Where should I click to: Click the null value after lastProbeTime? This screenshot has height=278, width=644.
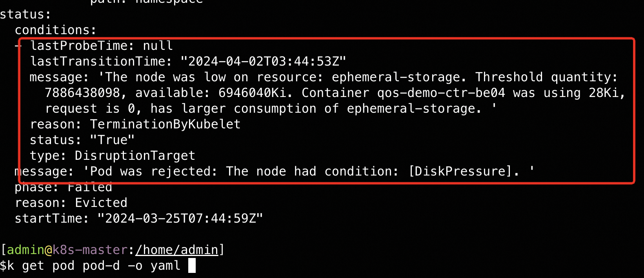(158, 46)
